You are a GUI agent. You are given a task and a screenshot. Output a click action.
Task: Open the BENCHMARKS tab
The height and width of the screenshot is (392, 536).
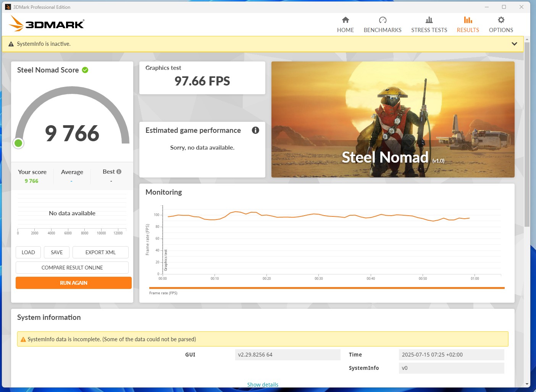383,25
